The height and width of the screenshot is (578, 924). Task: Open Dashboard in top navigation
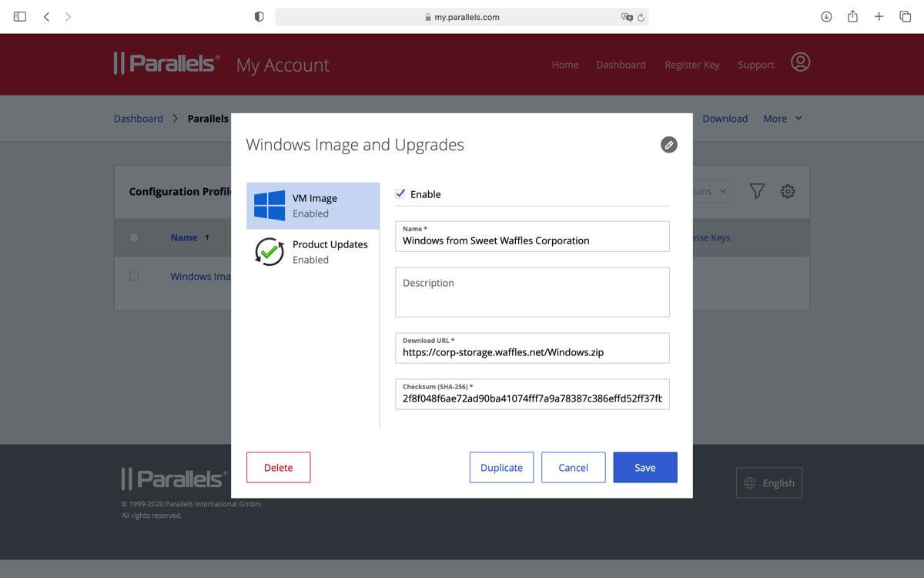pyautogui.click(x=621, y=65)
